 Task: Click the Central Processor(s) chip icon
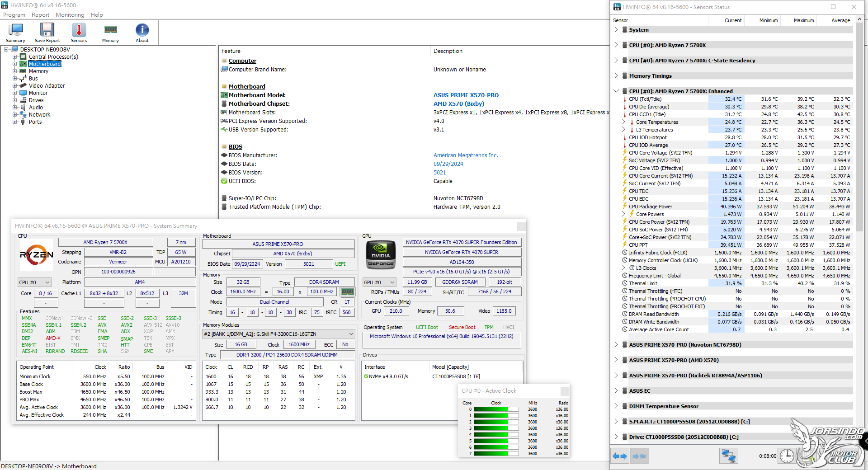pyautogui.click(x=23, y=57)
